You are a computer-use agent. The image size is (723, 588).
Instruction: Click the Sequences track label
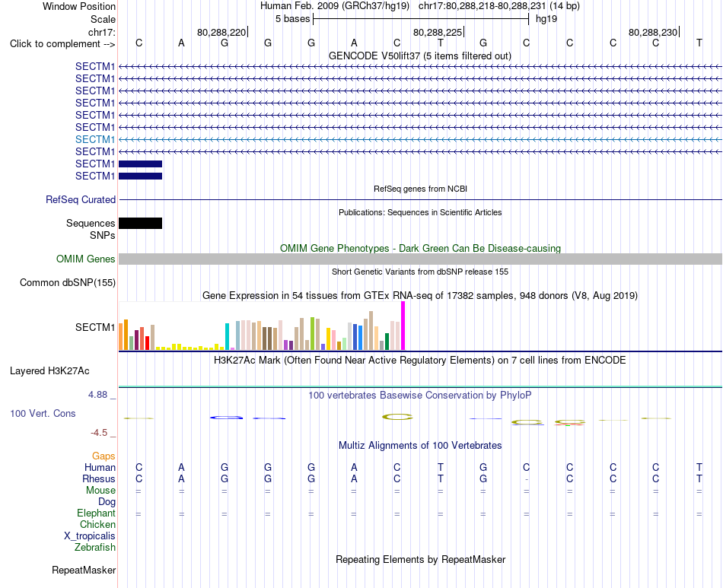pyautogui.click(x=91, y=223)
